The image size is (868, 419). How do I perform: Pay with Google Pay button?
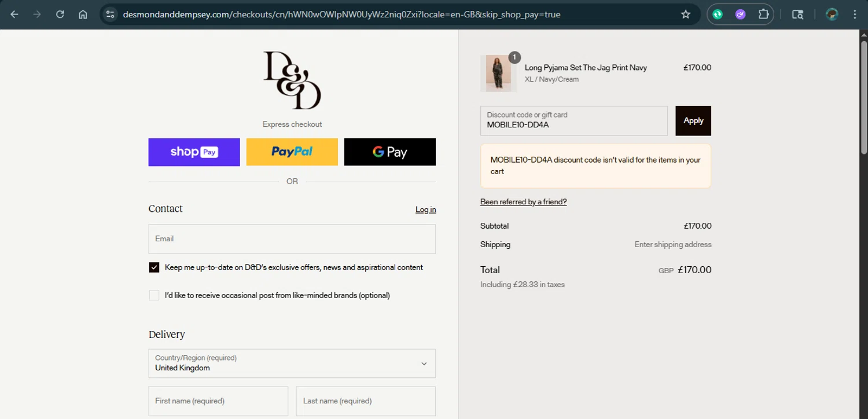[390, 152]
